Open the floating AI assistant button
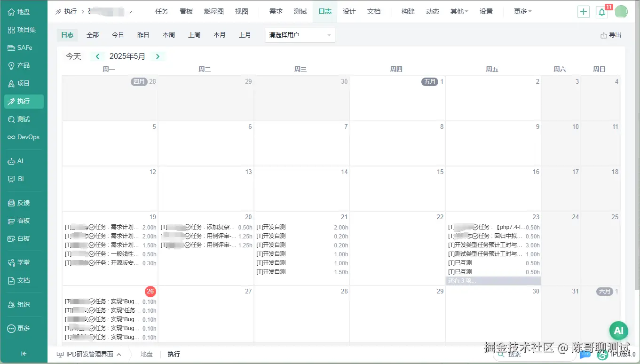The height and width of the screenshot is (364, 640). (619, 331)
